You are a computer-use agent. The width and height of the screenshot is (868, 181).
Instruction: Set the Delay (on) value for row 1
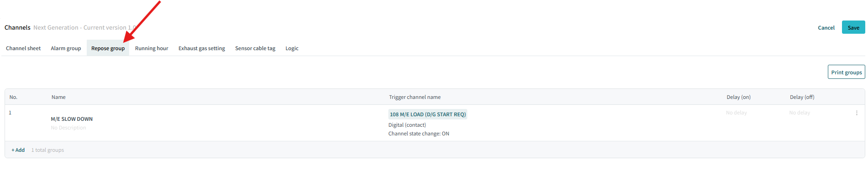pos(736,113)
